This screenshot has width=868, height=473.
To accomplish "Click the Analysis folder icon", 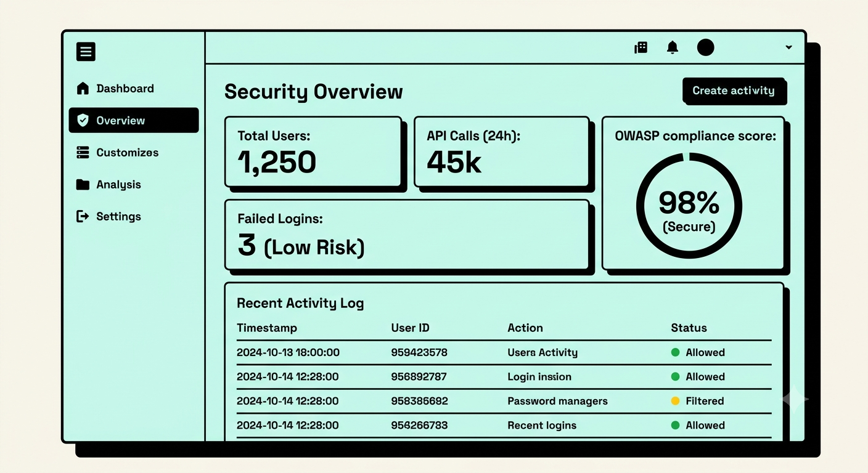I will pyautogui.click(x=83, y=184).
